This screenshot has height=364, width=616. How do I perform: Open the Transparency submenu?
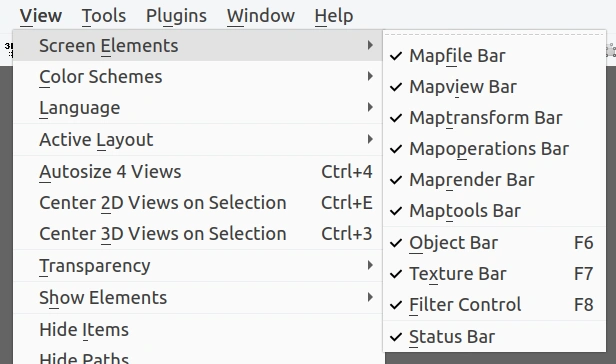198,266
